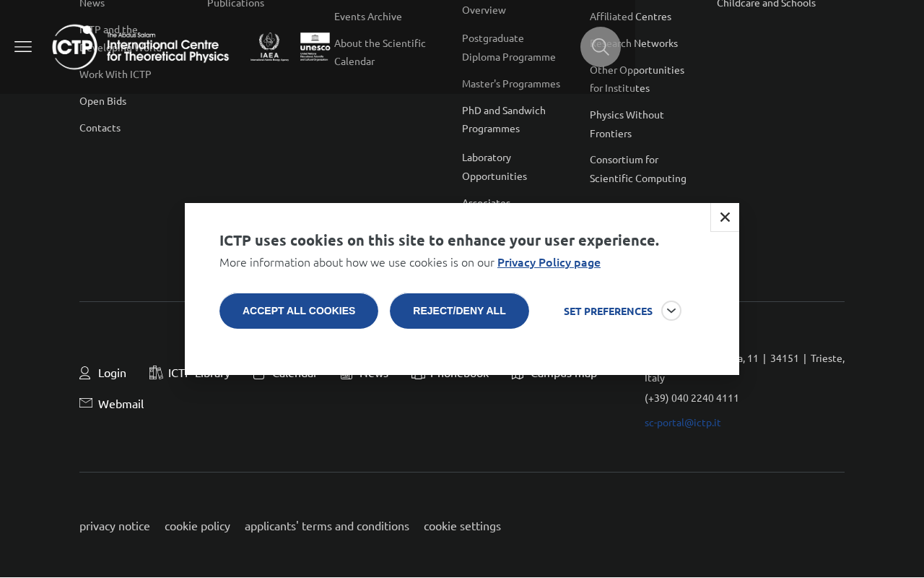Click the ICTP logo in the header
The image size is (924, 578).
141,47
